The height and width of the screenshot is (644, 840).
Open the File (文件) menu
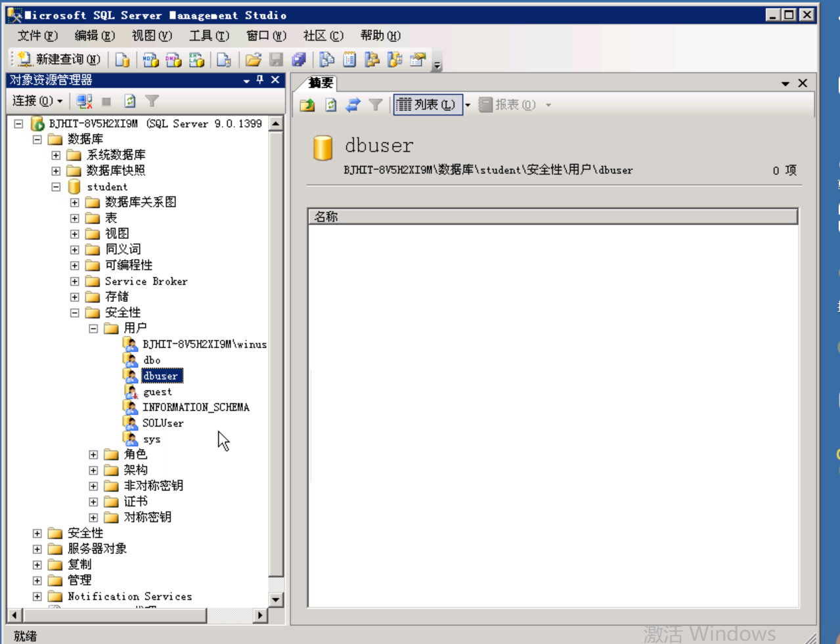(x=37, y=35)
